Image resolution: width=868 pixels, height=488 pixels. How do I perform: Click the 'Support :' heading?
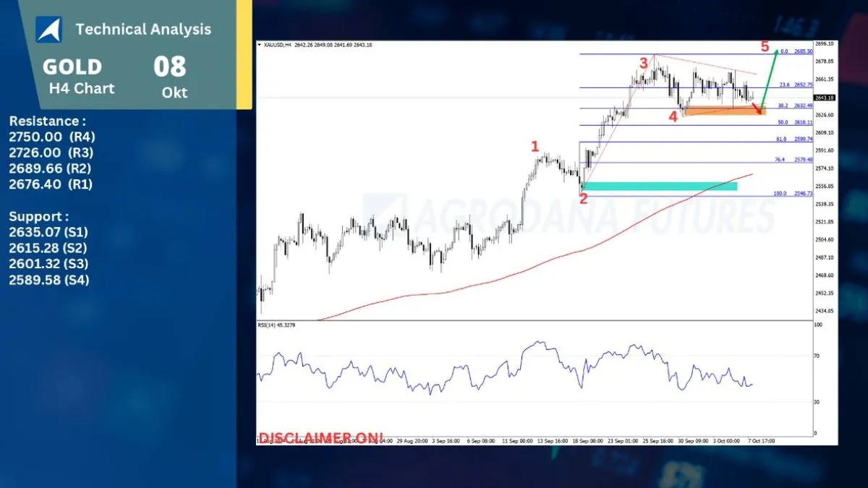(x=39, y=217)
